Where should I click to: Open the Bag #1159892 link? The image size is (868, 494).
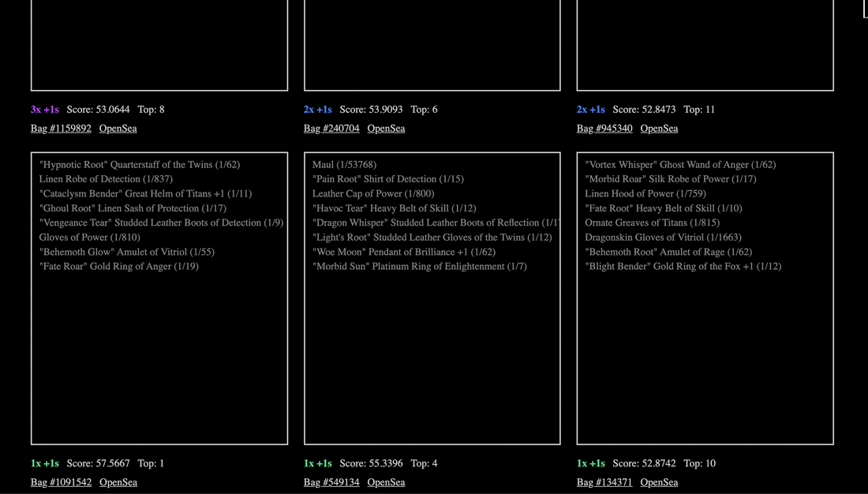(x=61, y=129)
